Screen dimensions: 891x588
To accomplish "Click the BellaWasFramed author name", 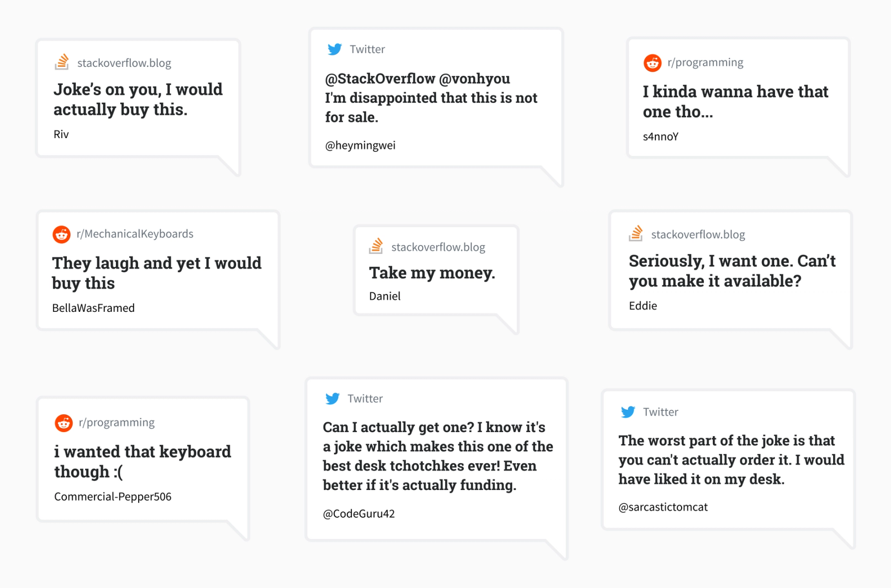I will 94,308.
